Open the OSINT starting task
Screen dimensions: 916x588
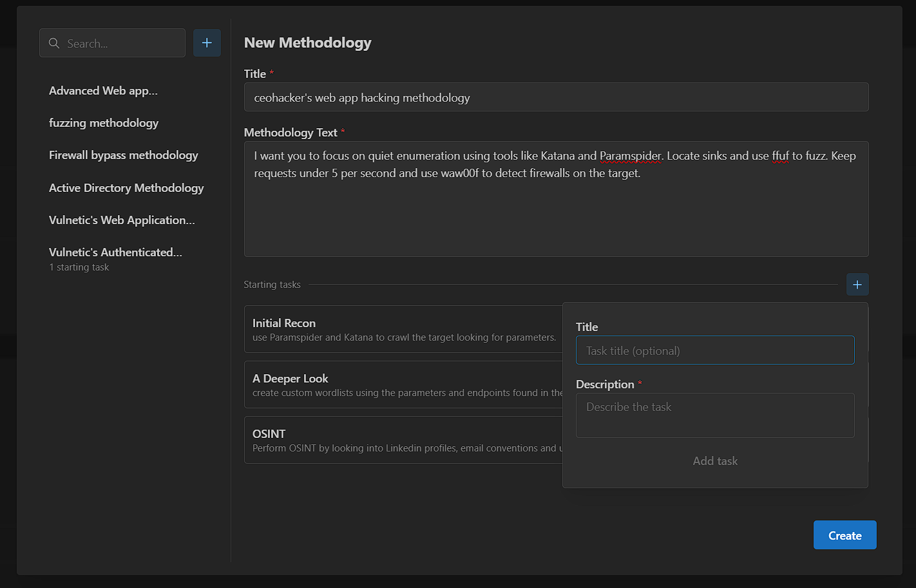click(x=399, y=440)
